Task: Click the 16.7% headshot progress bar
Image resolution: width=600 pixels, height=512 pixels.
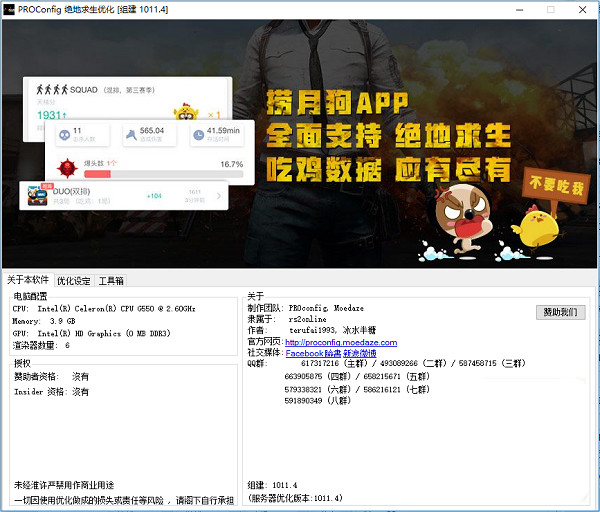Action: click(163, 174)
